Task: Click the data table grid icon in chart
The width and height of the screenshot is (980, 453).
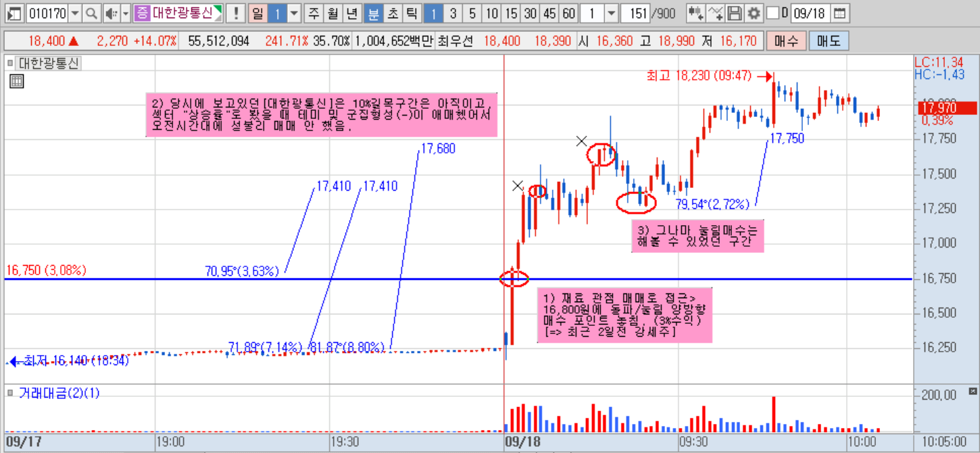Action: coord(17,81)
